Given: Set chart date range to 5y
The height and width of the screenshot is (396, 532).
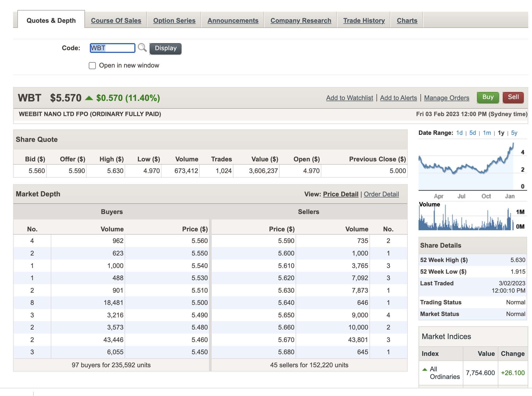Looking at the screenshot, I should [x=514, y=133].
